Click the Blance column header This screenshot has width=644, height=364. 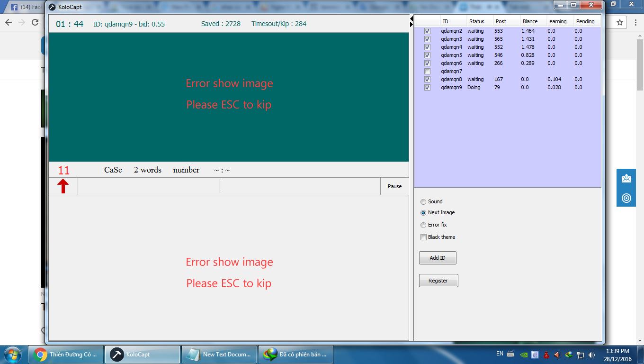[533, 21]
